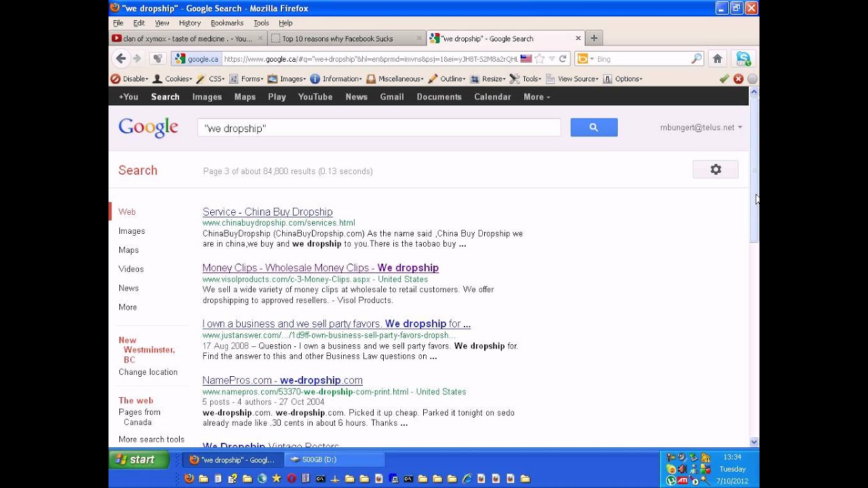Click the scrollbar down arrow
The width and height of the screenshot is (868, 488).
point(754,442)
